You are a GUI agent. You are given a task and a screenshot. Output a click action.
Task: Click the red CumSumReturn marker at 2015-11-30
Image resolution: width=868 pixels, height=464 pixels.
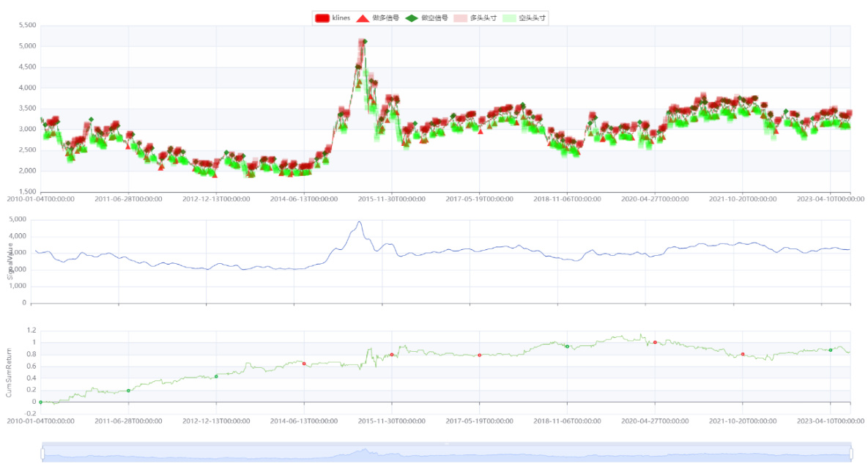point(392,355)
